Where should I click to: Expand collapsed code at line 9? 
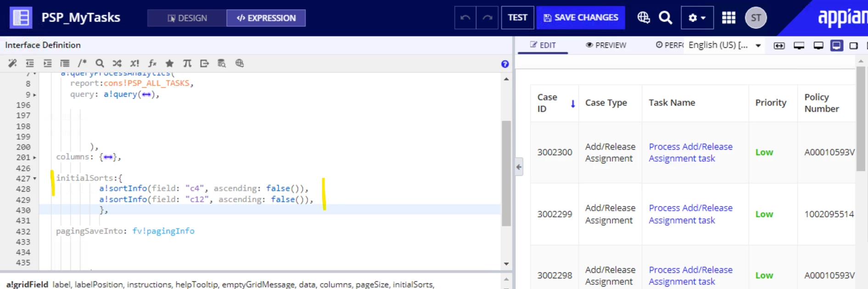click(34, 95)
